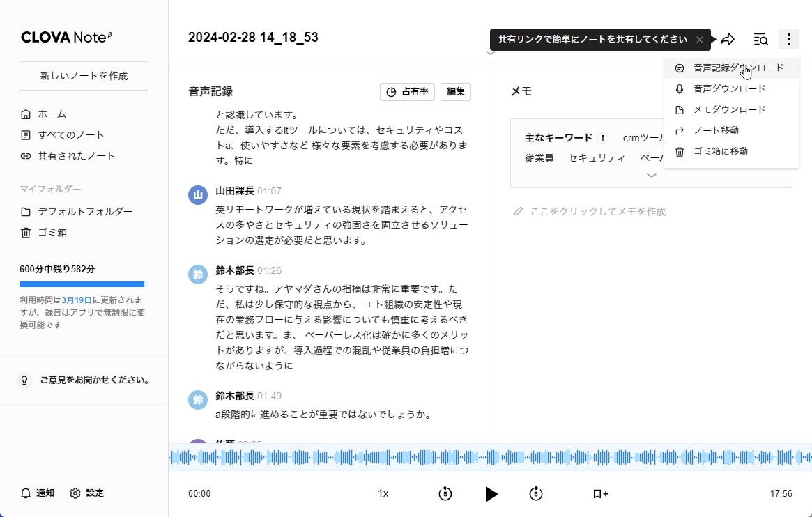This screenshot has width=812, height=517.
Task: Skip forward audio by 5 seconds
Action: click(x=535, y=493)
